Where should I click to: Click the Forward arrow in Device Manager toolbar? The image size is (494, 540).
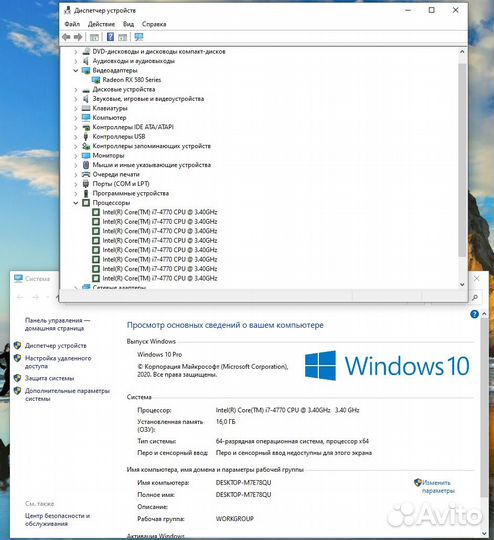(78, 37)
